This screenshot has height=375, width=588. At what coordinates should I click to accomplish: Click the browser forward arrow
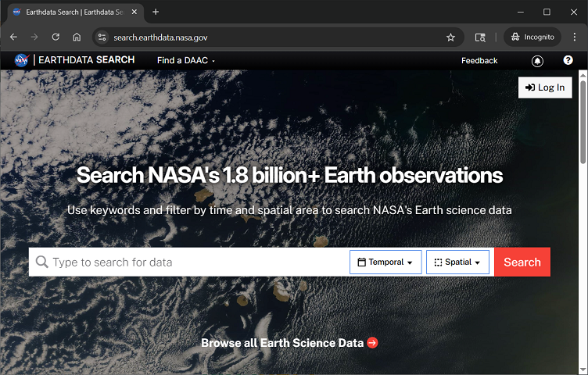click(34, 37)
